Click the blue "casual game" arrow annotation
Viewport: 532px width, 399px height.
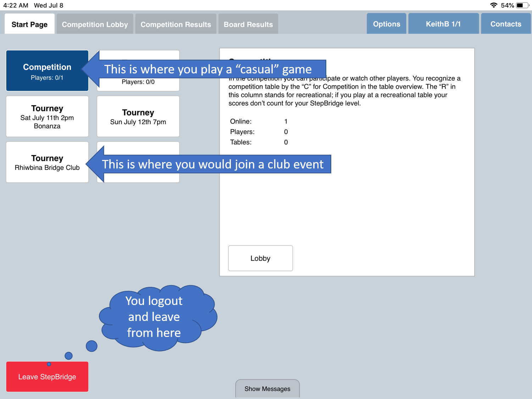click(x=207, y=69)
